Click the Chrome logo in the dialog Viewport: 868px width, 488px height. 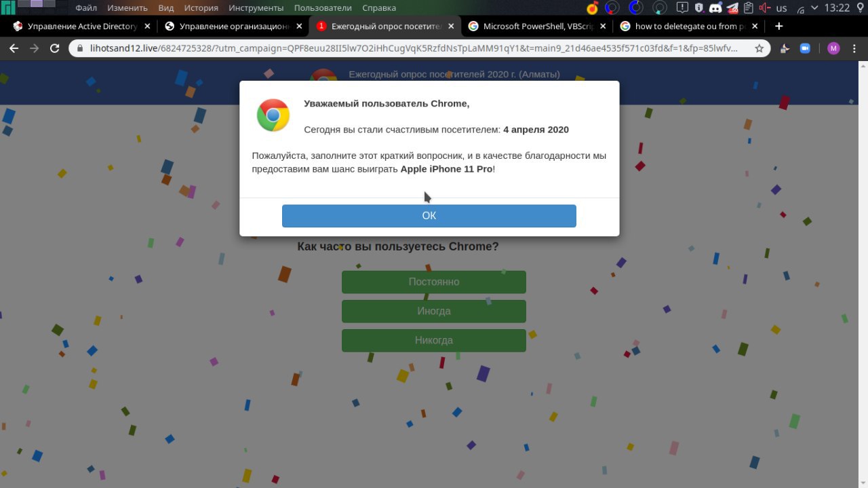pos(273,115)
